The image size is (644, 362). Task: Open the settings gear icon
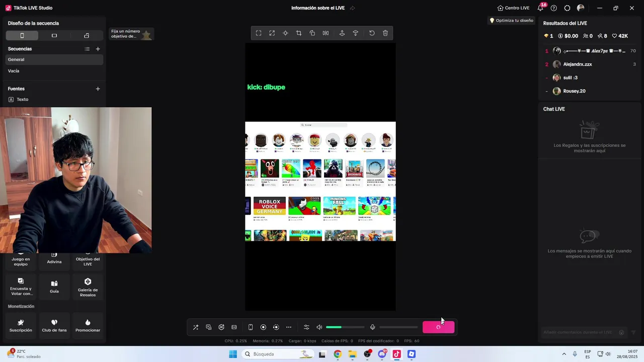click(567, 8)
